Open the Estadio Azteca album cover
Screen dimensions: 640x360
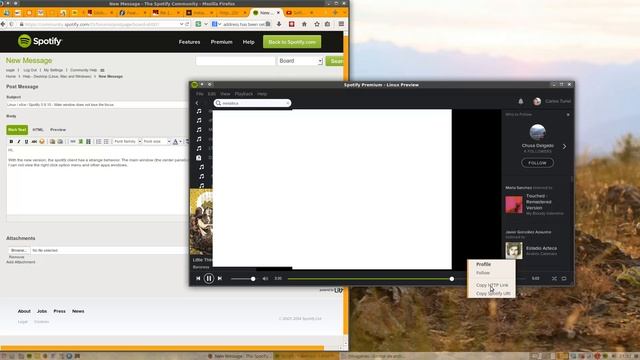[513, 250]
